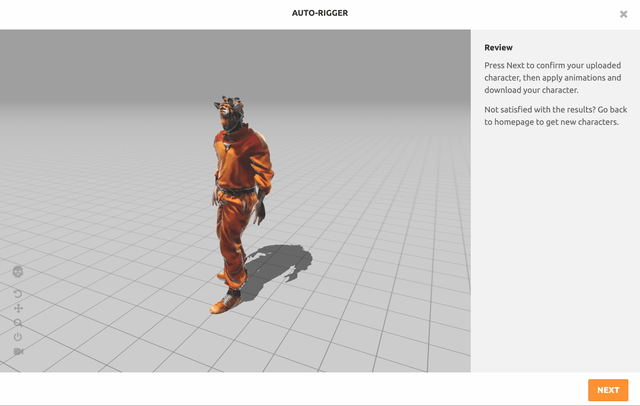Select the rotate view icon
640x406 pixels.
click(18, 294)
